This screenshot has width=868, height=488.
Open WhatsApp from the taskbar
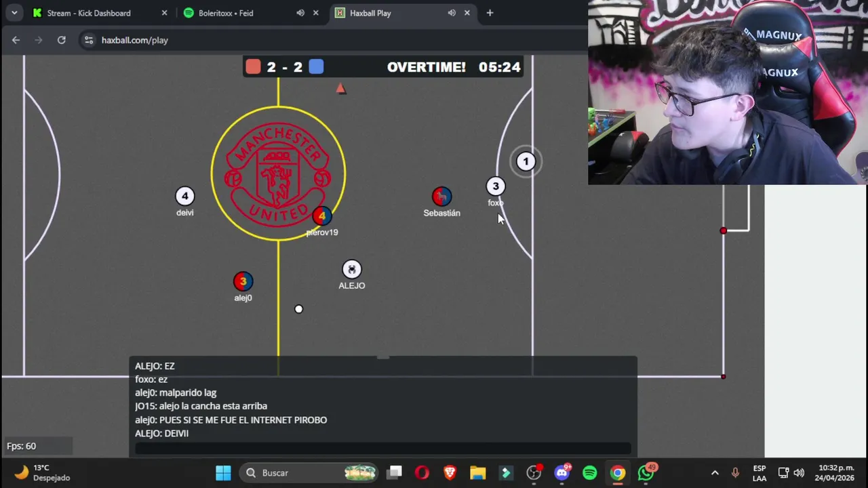point(646,472)
